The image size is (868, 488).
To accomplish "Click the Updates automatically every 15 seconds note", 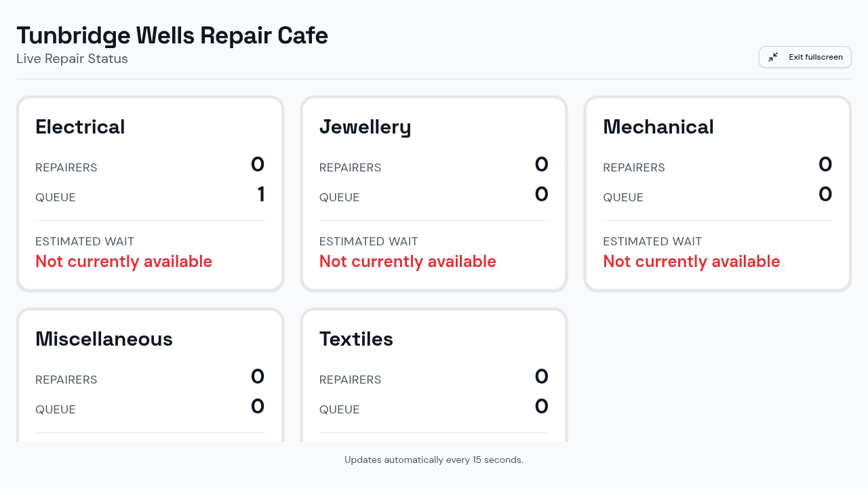I will pyautogui.click(x=434, y=460).
